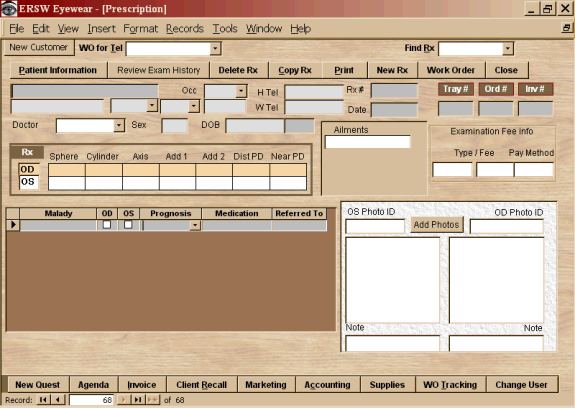Click the ERSW Eyewear eye icon in the title bar
This screenshot has width=575, height=408.
tap(9, 8)
